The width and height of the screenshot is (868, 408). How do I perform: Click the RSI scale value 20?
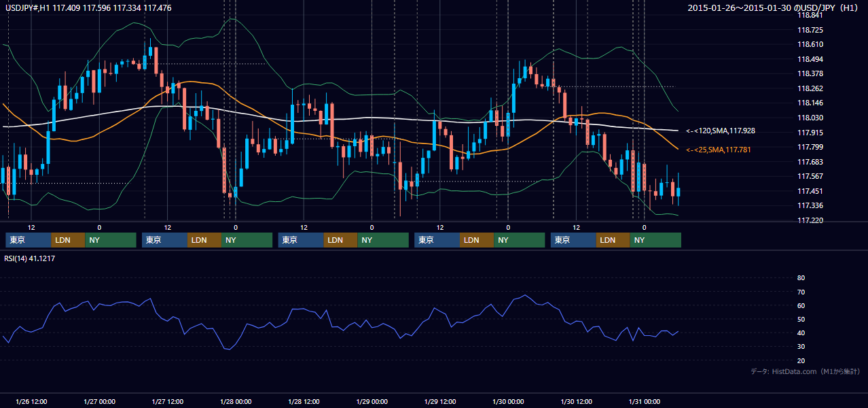point(801,360)
